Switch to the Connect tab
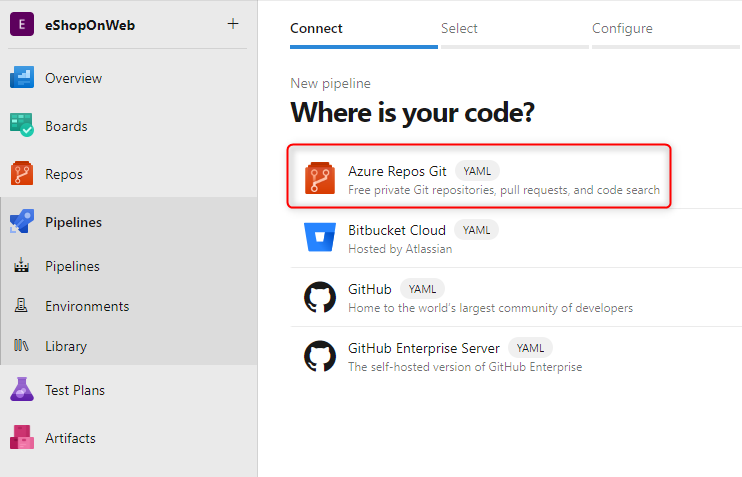742x477 pixels. tap(316, 28)
